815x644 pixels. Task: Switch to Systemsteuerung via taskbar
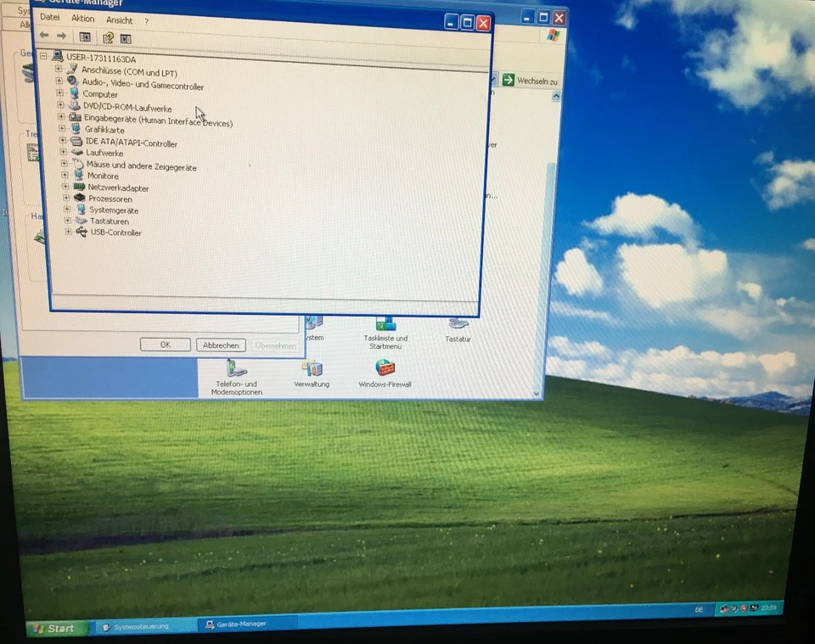tap(140, 626)
